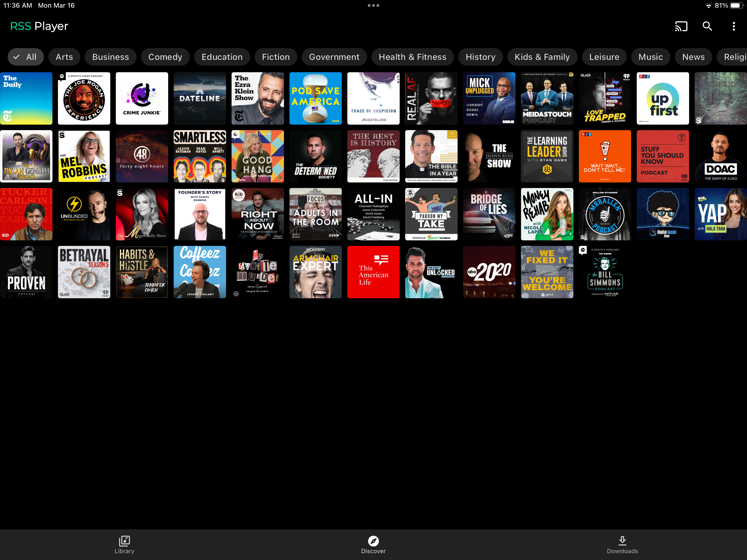Choose the Music chip
The width and height of the screenshot is (747, 560).
[x=650, y=57]
